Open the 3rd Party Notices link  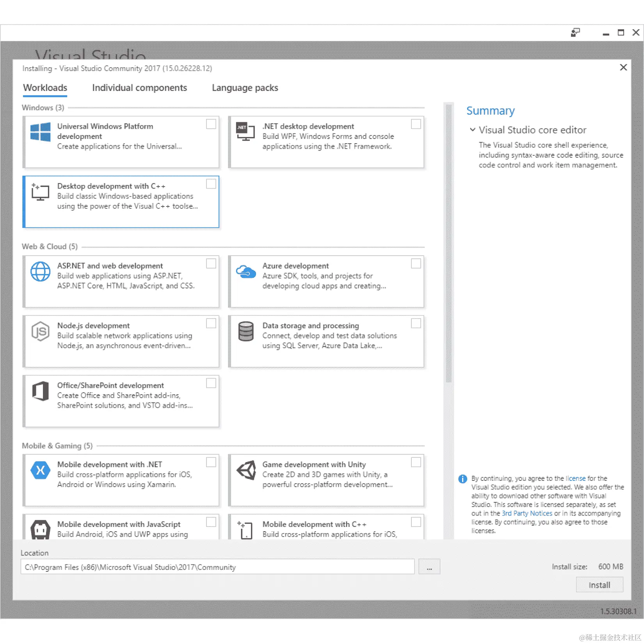click(x=527, y=514)
